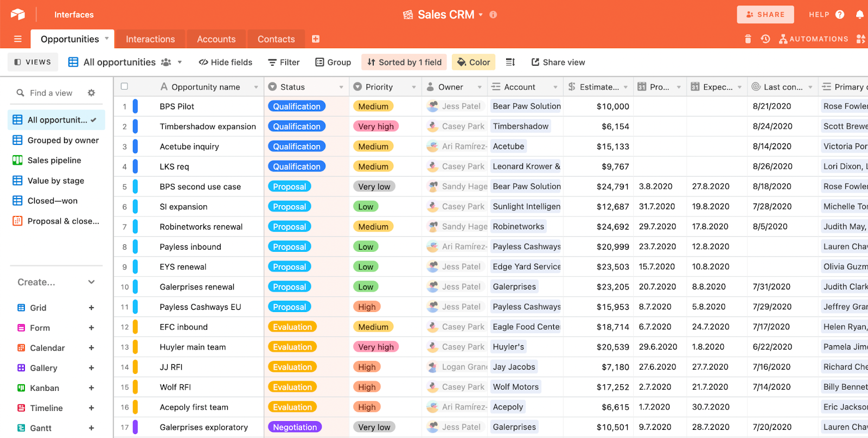The image size is (868, 438).
Task: Open the apps icon next to Automations
Action: (861, 39)
